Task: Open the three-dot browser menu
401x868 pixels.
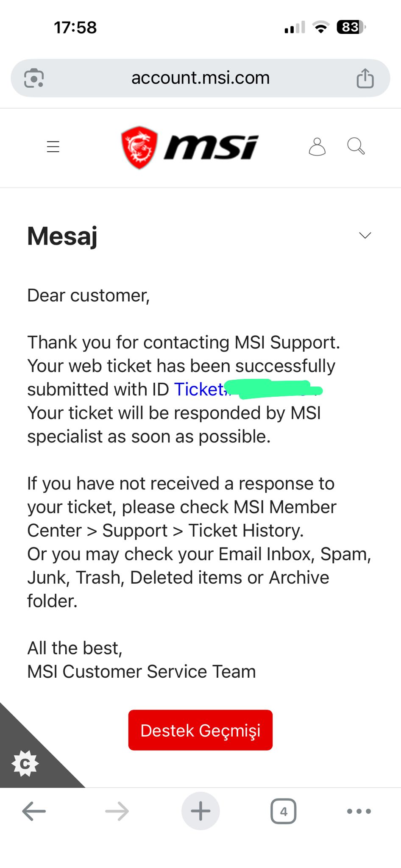Action: (x=359, y=811)
